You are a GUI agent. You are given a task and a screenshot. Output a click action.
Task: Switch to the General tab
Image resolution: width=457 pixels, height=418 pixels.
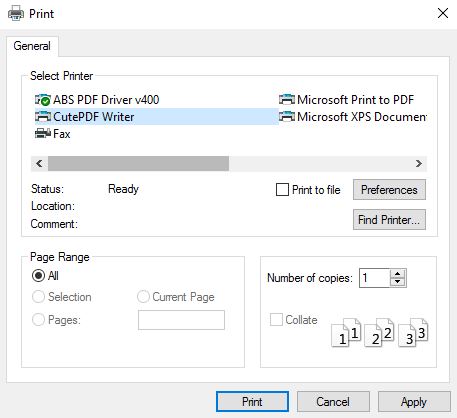(x=32, y=46)
